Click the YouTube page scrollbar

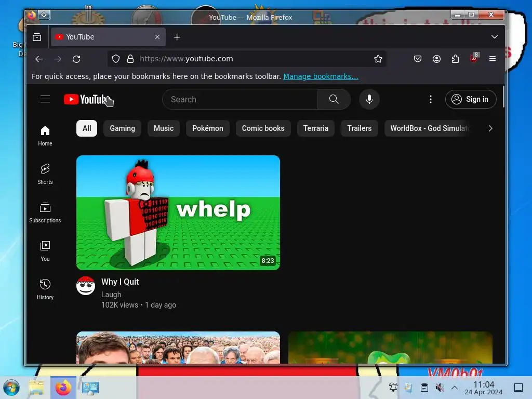click(503, 97)
